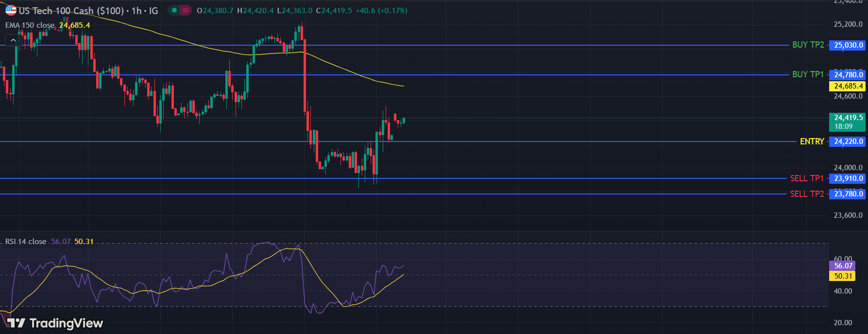Click the BUY TP1 line label

click(808, 74)
